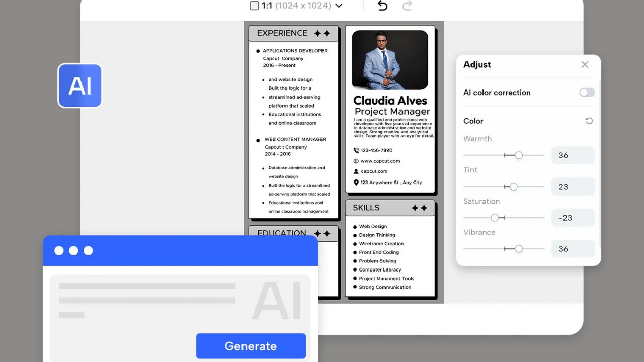The image size is (644, 362).
Task: Undo the last edit
Action: pos(382,6)
